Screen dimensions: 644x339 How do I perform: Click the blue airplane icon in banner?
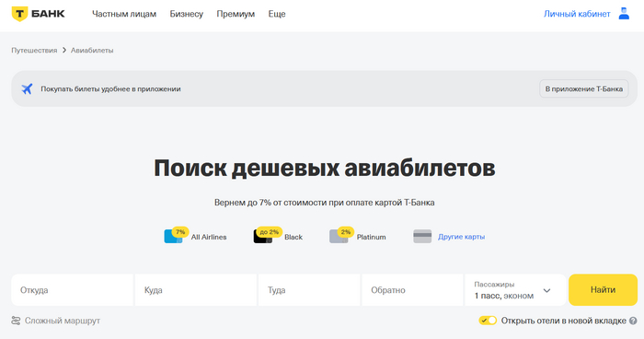tap(27, 88)
